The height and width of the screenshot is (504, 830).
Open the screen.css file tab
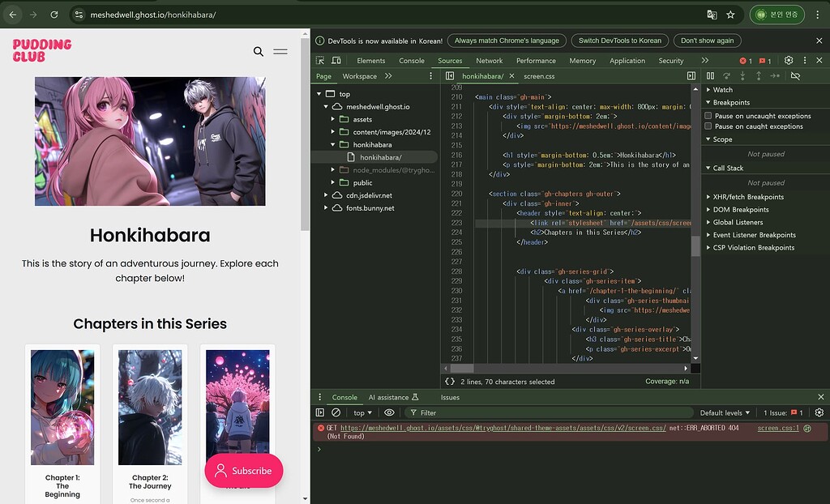pyautogui.click(x=539, y=76)
